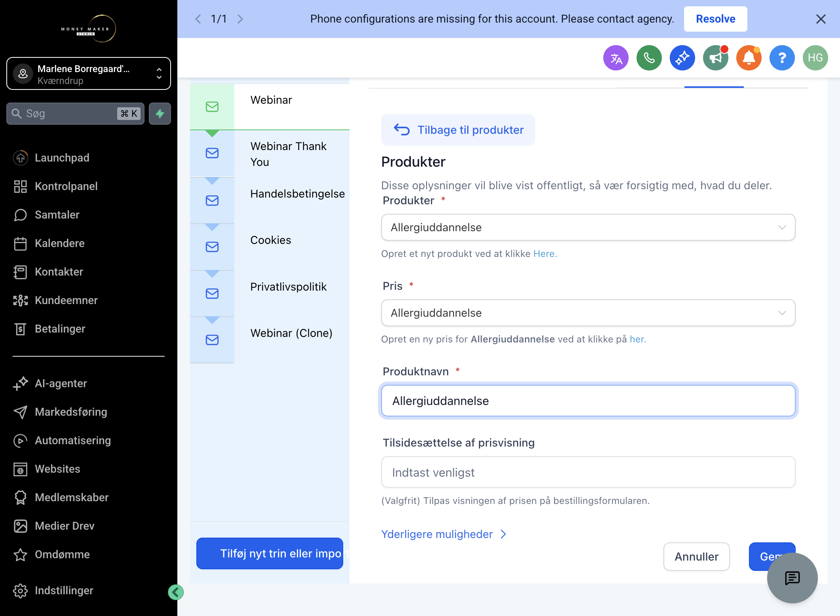Click the blue AI sparkle icon
Screen dimensions: 840x616
point(682,58)
